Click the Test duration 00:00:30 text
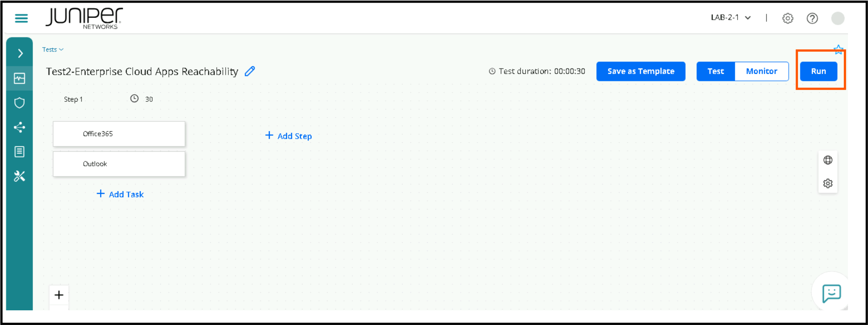Screen dimensions: 868x325 [542, 71]
